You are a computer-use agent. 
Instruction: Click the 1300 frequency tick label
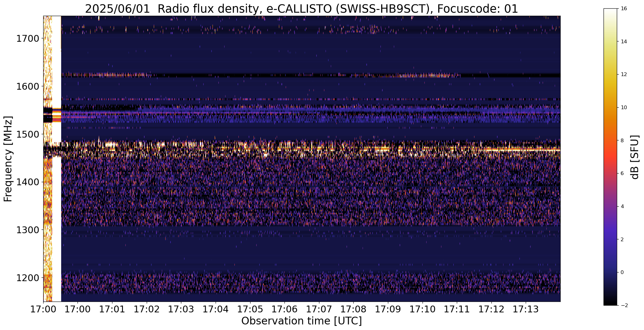pyautogui.click(x=27, y=230)
